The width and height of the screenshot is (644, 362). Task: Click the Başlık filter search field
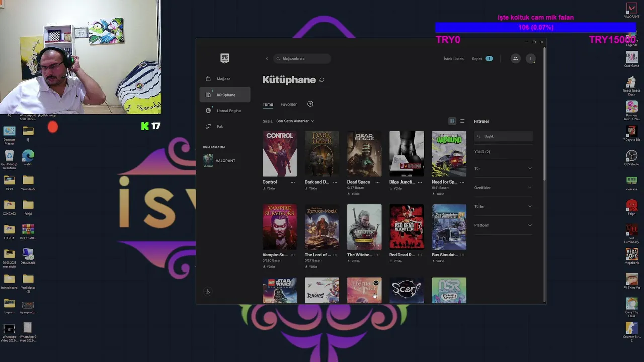(x=503, y=136)
